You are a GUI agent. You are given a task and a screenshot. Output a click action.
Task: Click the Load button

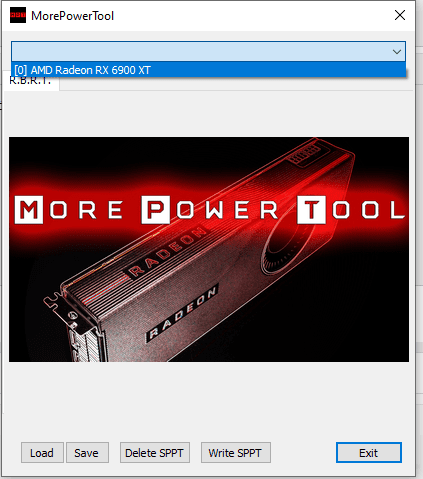click(x=42, y=453)
